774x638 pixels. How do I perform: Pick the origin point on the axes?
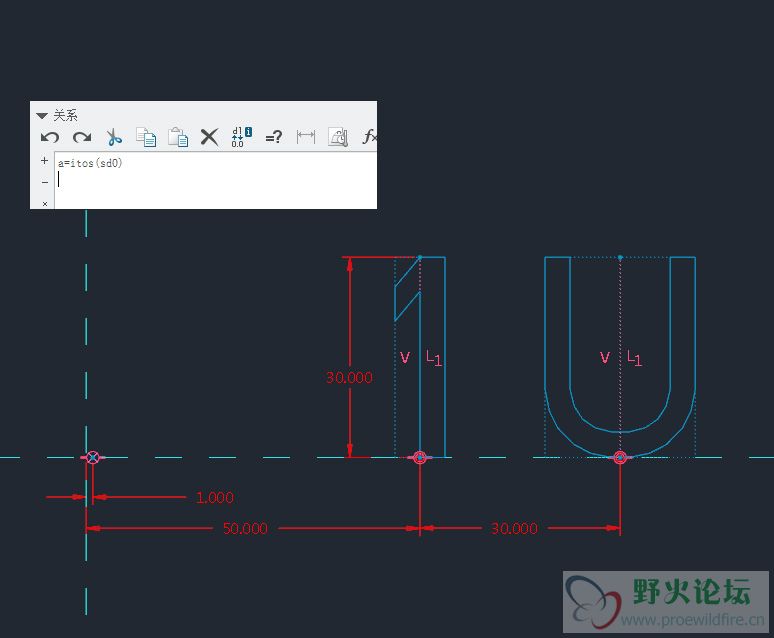(92, 457)
